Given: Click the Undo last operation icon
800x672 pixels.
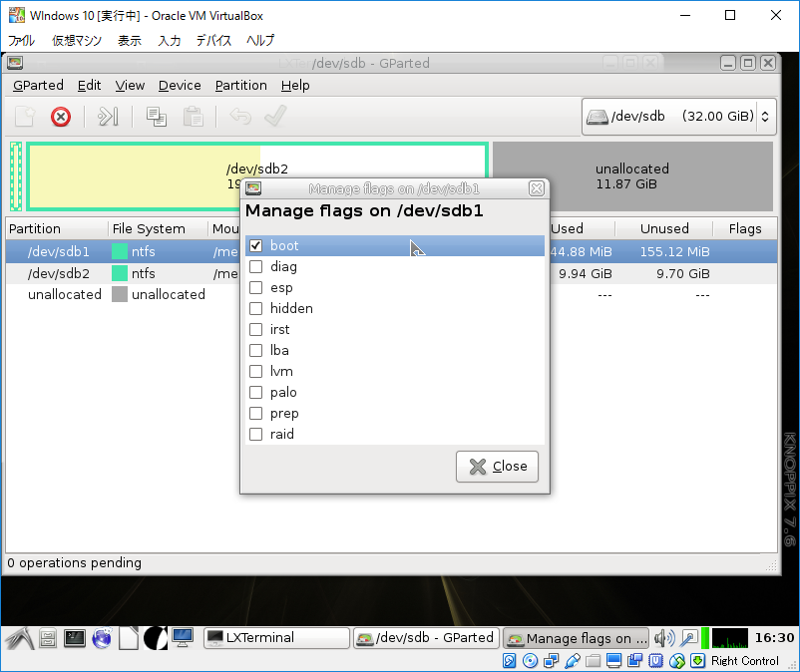Looking at the screenshot, I should click(240, 117).
